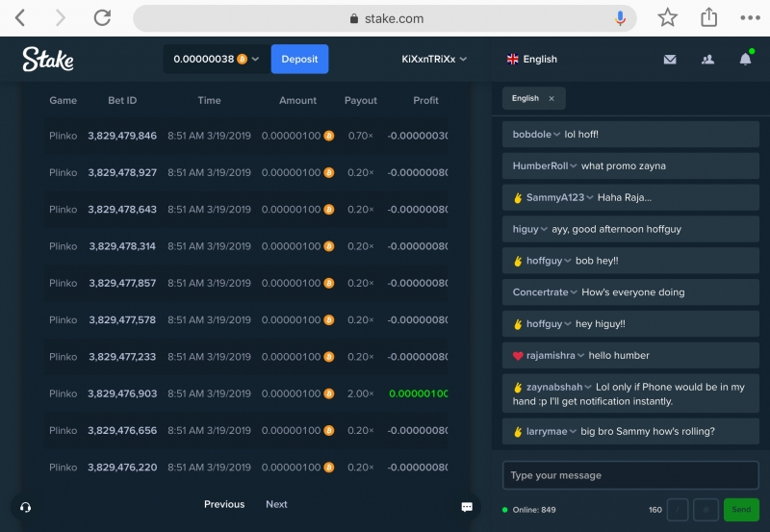770x532 pixels.
Task: Click the Bet ID column header
Action: tap(122, 100)
